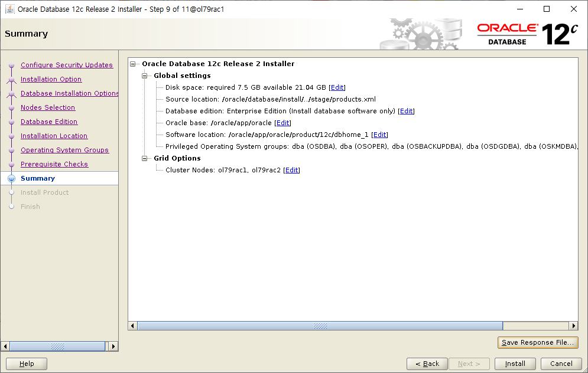Go to the Installation Option step
This screenshot has width=588, height=373.
pyautogui.click(x=51, y=79)
